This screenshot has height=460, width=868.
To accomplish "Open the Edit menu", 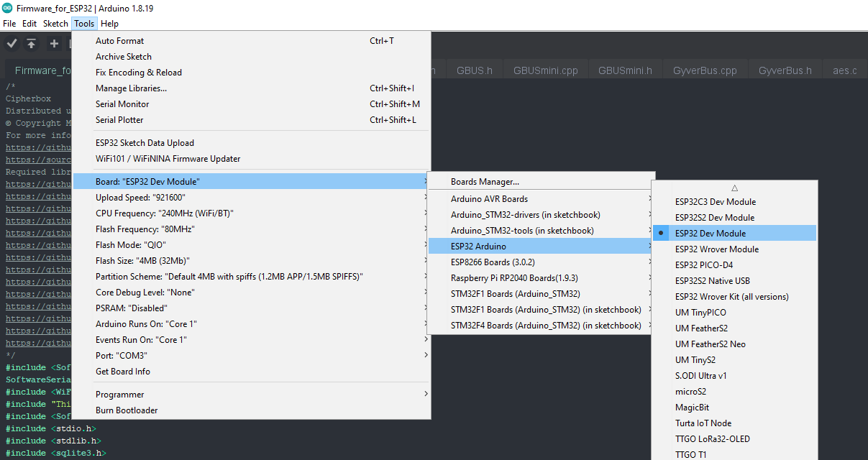I will [x=29, y=24].
